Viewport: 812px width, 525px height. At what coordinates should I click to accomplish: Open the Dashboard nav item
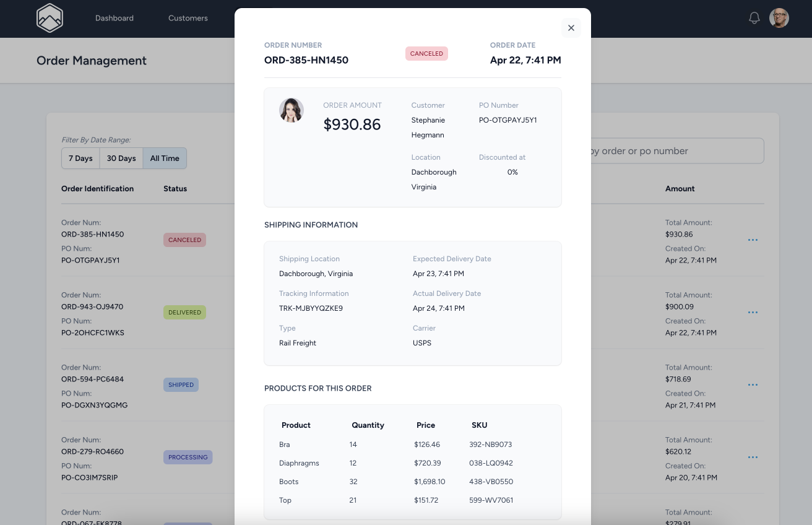pyautogui.click(x=114, y=18)
